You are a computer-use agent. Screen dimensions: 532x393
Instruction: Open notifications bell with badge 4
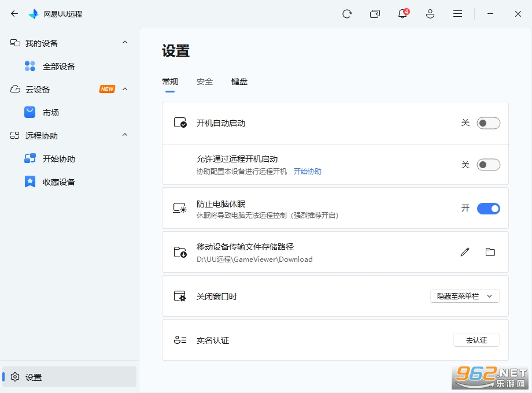pyautogui.click(x=403, y=13)
